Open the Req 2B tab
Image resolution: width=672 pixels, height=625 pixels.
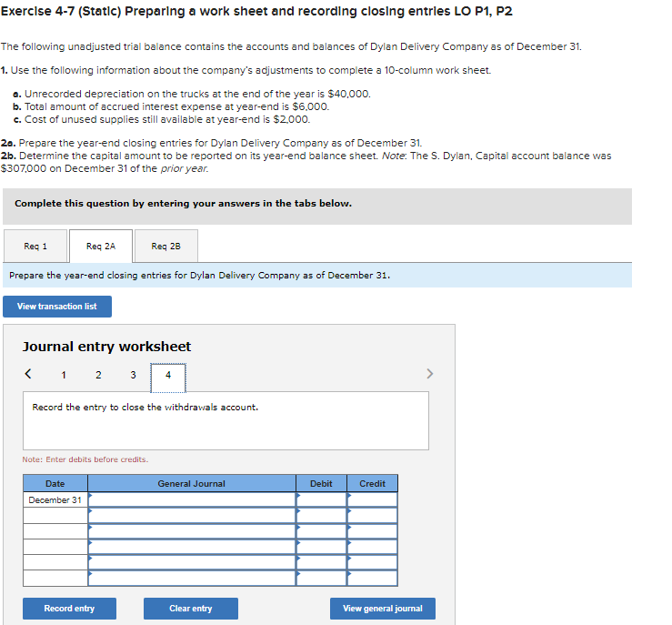(x=166, y=246)
